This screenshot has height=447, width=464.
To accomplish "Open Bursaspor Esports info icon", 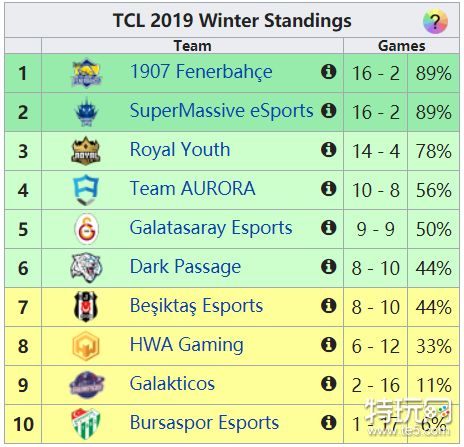I will [328, 422].
